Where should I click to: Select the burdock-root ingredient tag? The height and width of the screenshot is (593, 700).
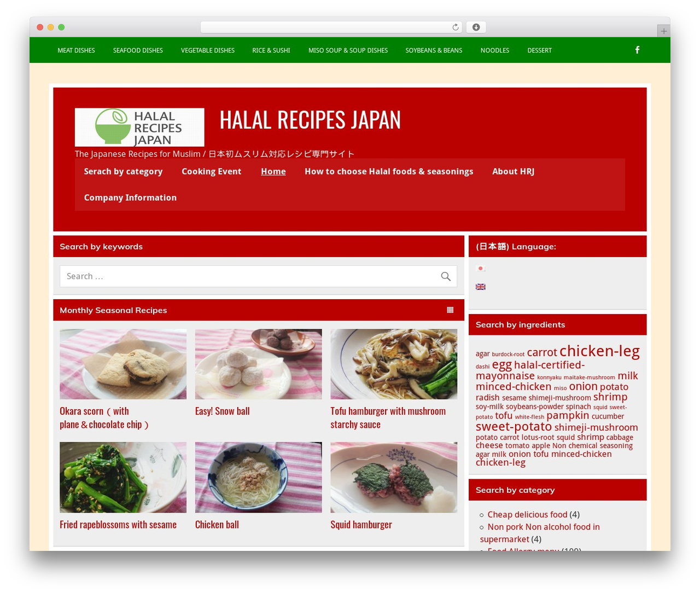(x=508, y=354)
